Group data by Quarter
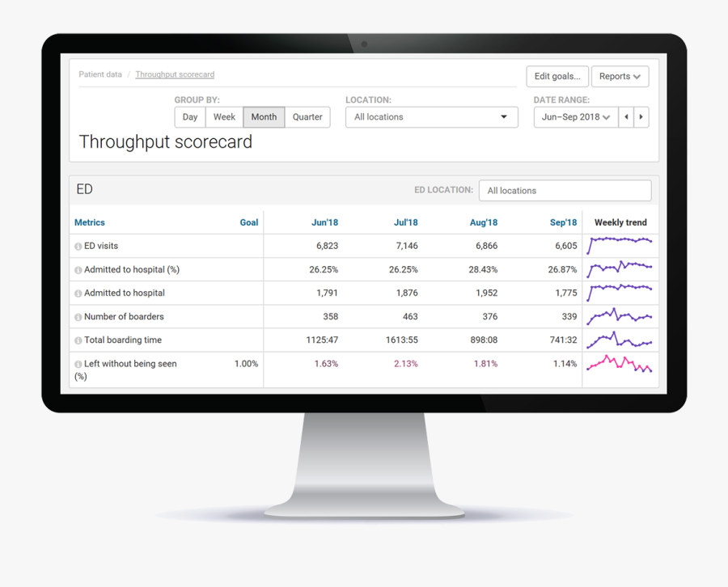Viewport: 728px width, 587px height. pyautogui.click(x=307, y=117)
